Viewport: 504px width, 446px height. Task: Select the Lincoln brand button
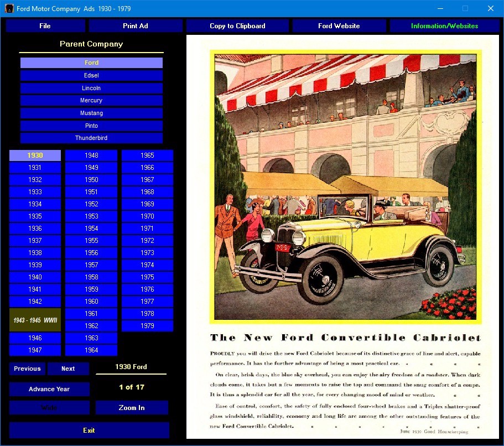(91, 88)
